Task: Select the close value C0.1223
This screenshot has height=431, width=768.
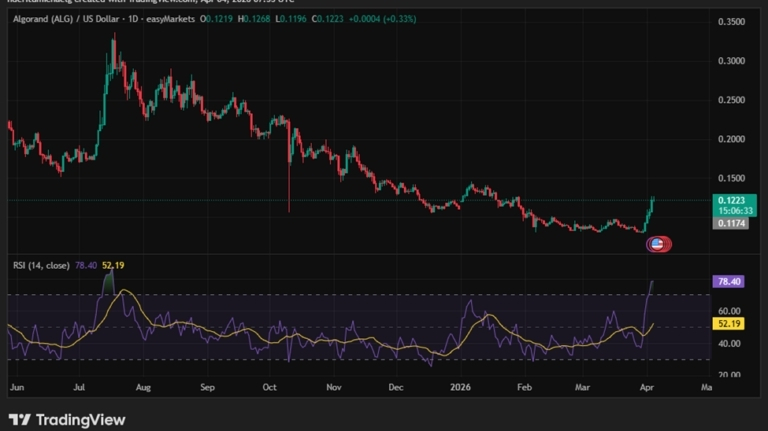Action: 327,19
